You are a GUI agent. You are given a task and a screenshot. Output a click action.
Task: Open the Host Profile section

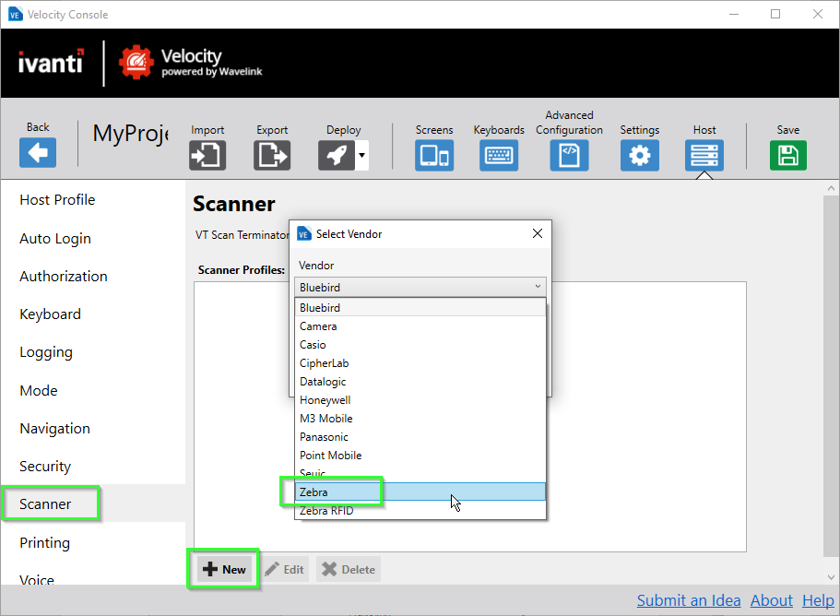click(x=57, y=200)
